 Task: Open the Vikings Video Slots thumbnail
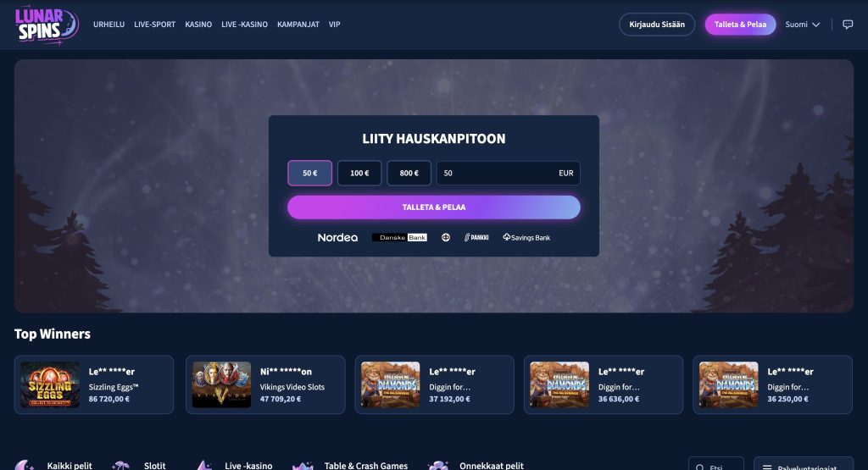pyautogui.click(x=221, y=384)
